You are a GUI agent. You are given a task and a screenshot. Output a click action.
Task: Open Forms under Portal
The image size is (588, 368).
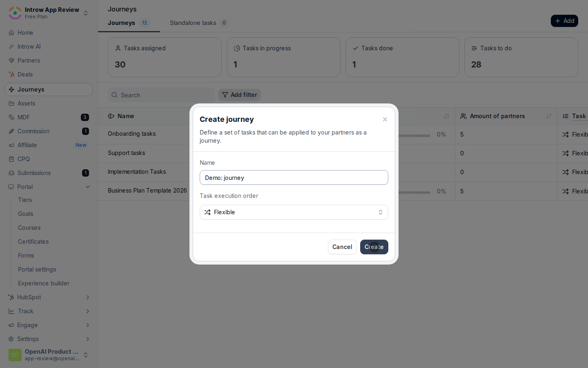click(26, 256)
